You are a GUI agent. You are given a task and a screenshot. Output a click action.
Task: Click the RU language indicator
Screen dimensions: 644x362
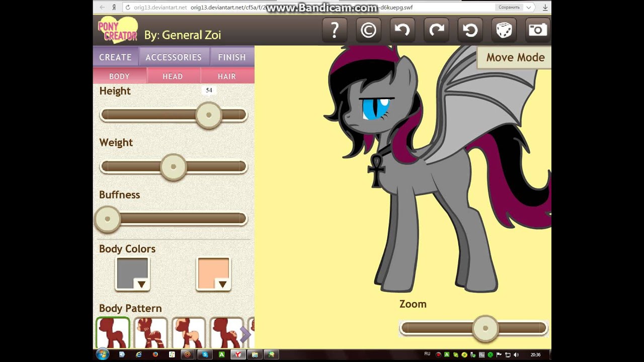(427, 354)
